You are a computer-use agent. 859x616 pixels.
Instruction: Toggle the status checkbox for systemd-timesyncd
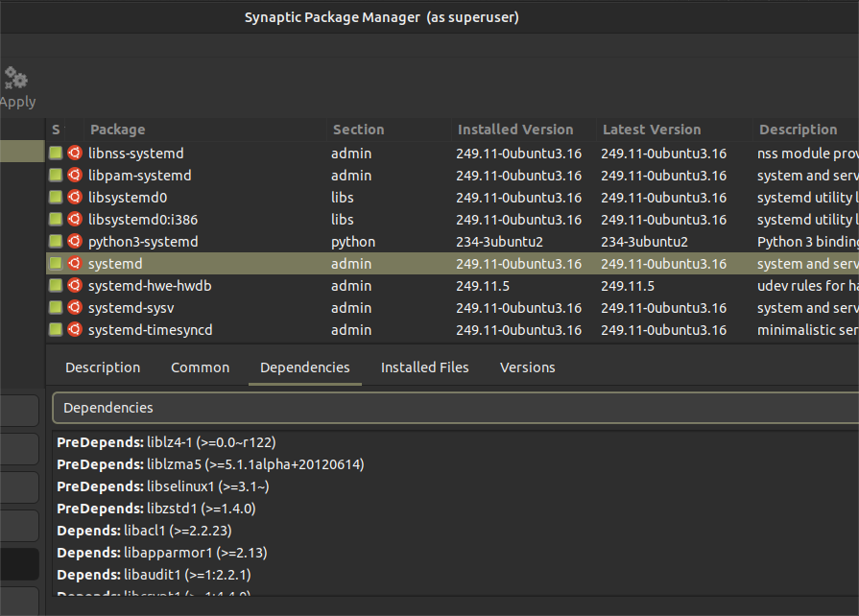[x=56, y=330]
